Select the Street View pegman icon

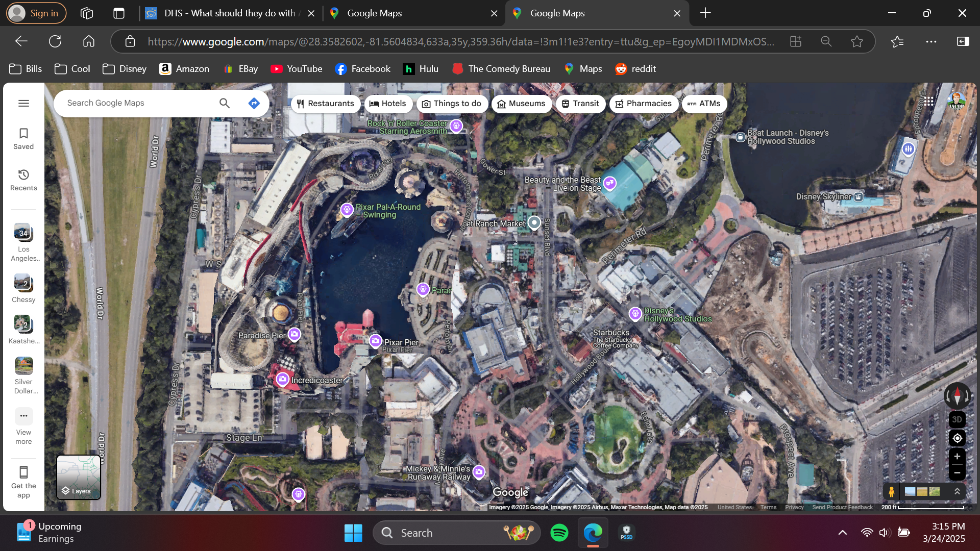[x=891, y=492]
